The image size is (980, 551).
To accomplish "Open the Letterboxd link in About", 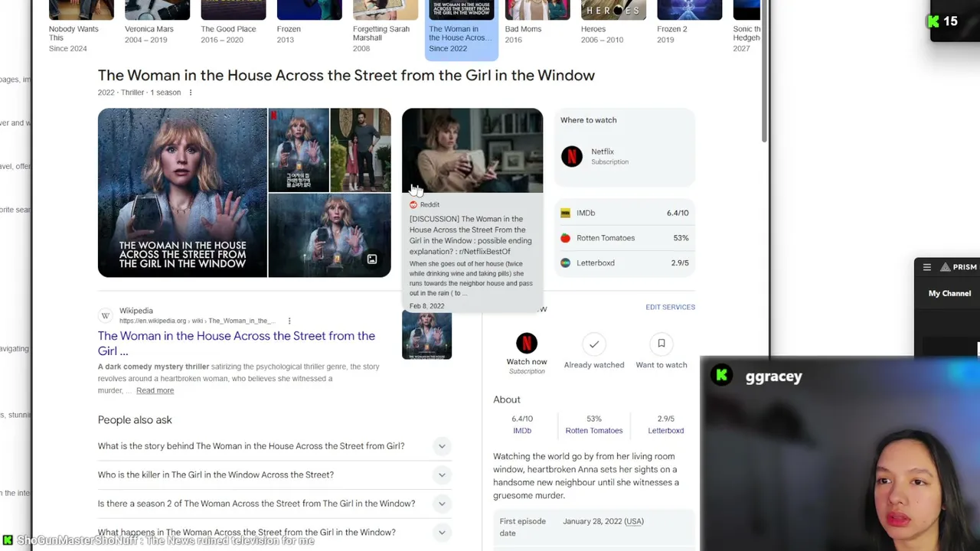I will pos(666,431).
